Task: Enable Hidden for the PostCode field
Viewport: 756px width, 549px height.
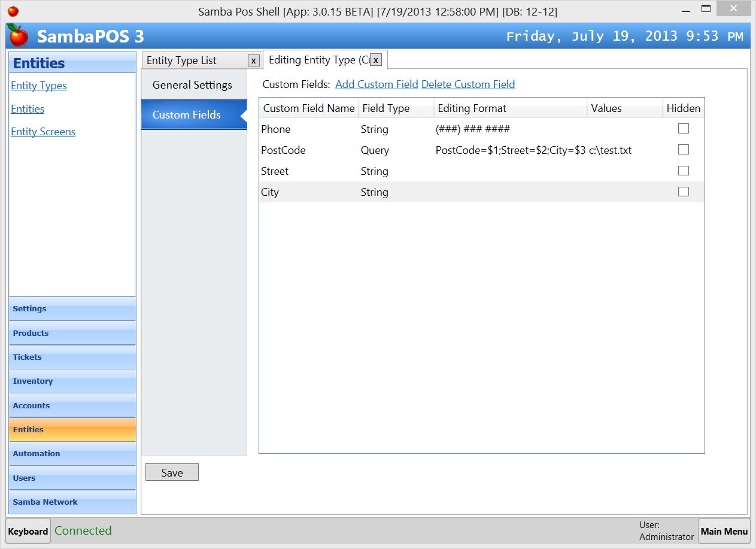Action: click(x=683, y=149)
